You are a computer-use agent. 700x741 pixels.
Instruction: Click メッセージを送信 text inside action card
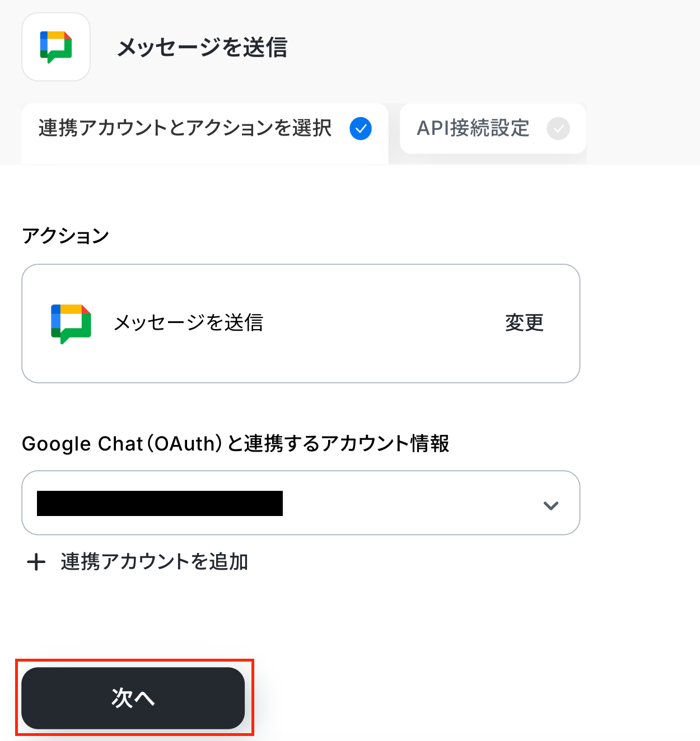[x=189, y=323]
